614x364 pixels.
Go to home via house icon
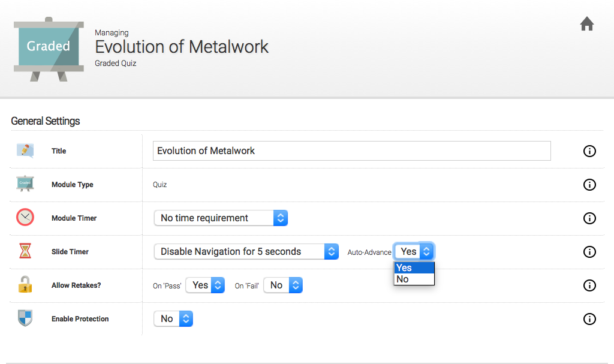click(586, 23)
